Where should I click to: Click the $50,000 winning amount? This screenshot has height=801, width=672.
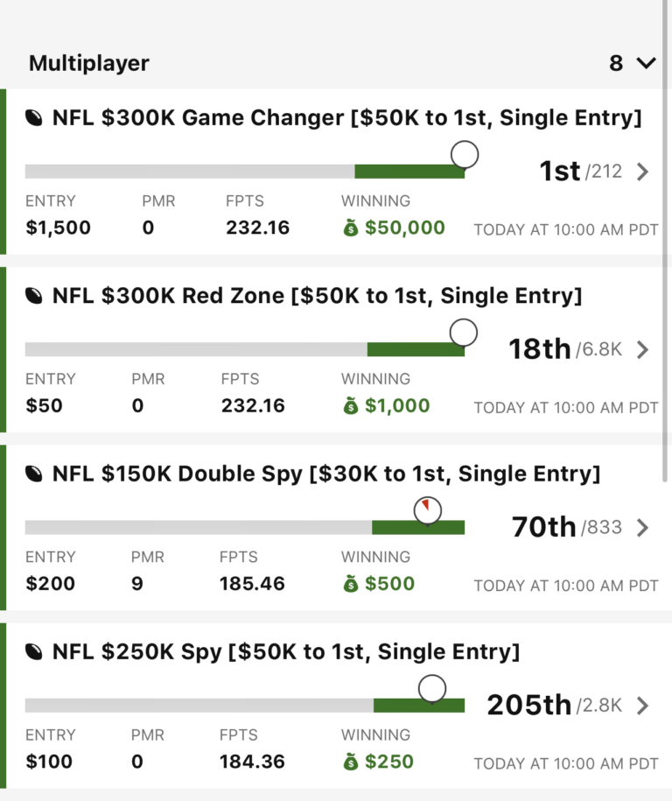click(x=404, y=228)
